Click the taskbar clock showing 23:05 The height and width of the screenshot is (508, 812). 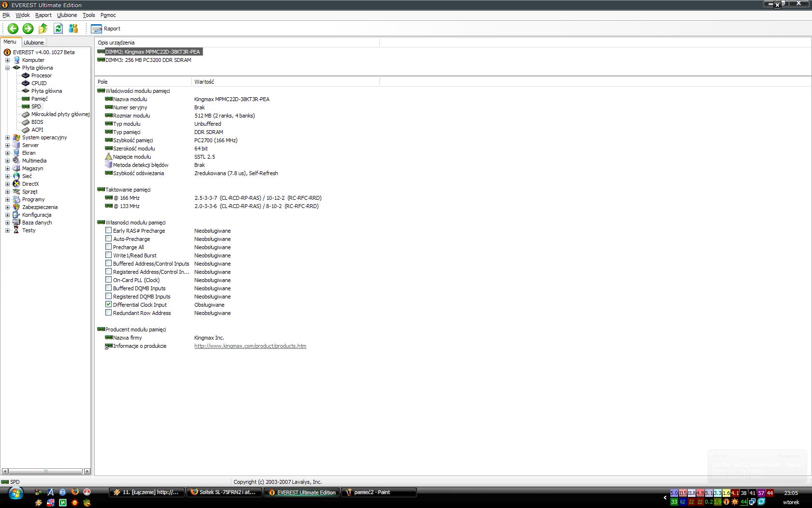791,493
